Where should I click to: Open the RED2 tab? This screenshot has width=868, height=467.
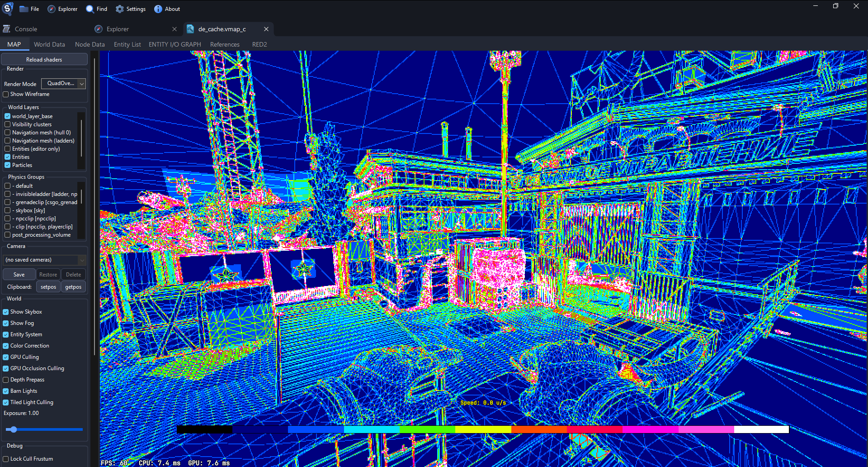click(259, 44)
